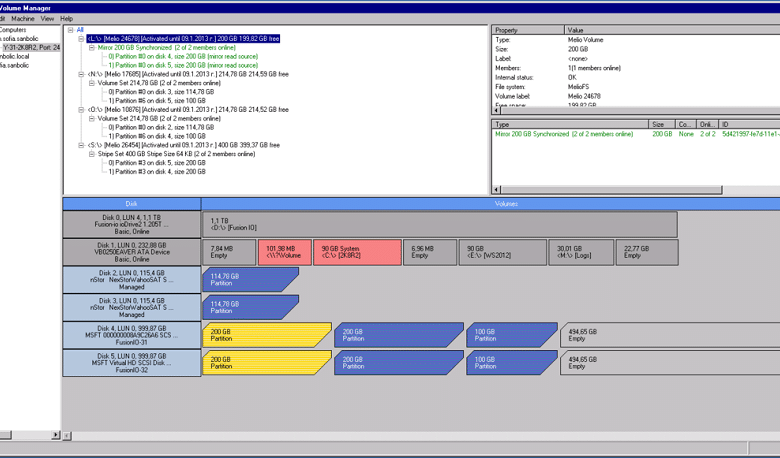Viewport: 780px width, 458px height.
Task: Click the Value column header
Action: tap(672, 30)
